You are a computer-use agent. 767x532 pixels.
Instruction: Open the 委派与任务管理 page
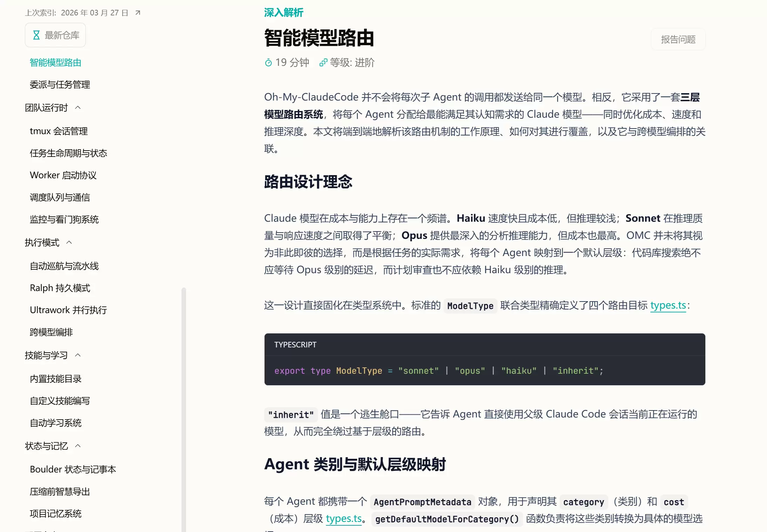click(x=59, y=84)
